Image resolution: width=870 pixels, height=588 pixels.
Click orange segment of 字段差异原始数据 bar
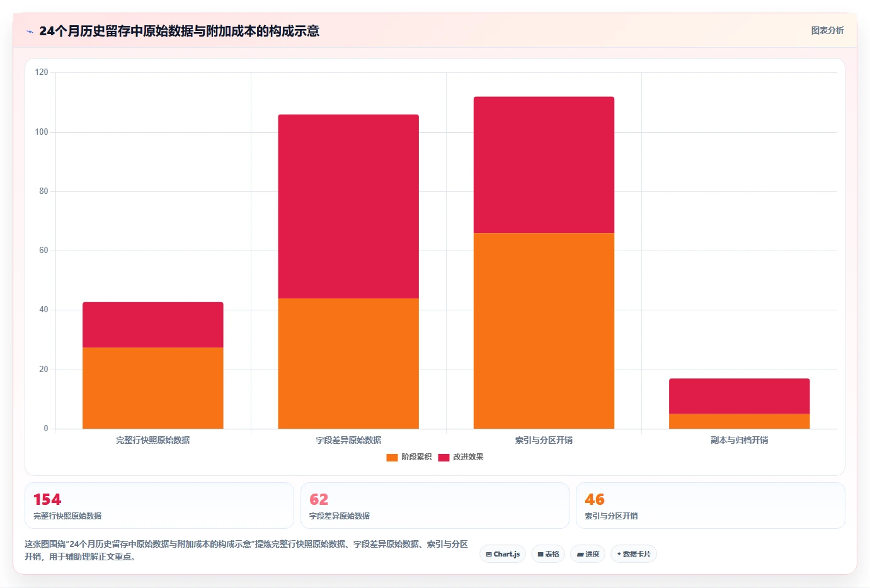pos(348,363)
